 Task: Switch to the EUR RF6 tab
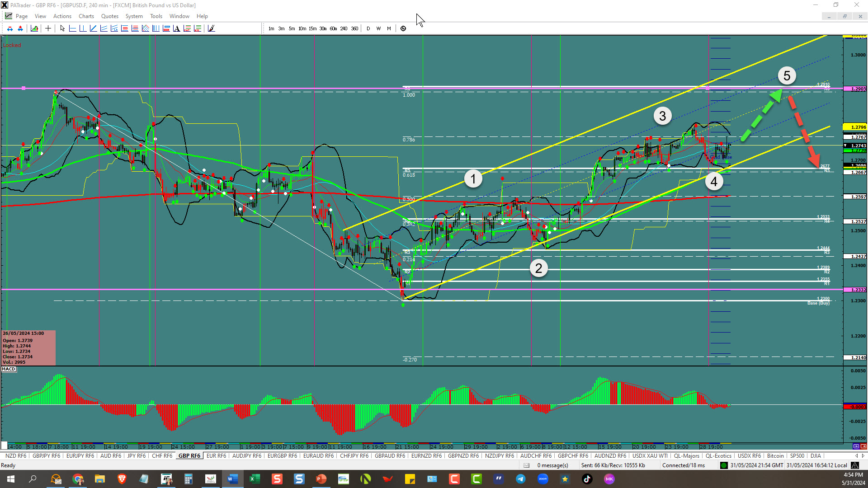pos(216,456)
